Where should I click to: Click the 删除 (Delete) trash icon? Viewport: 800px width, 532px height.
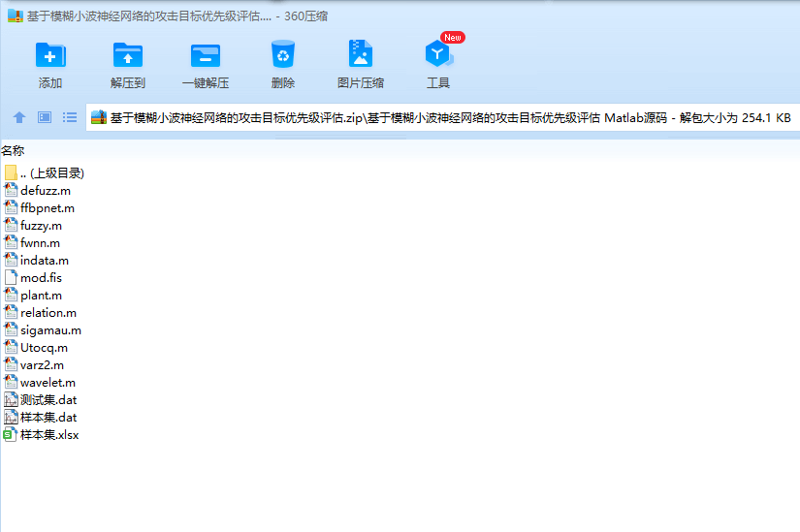click(282, 54)
